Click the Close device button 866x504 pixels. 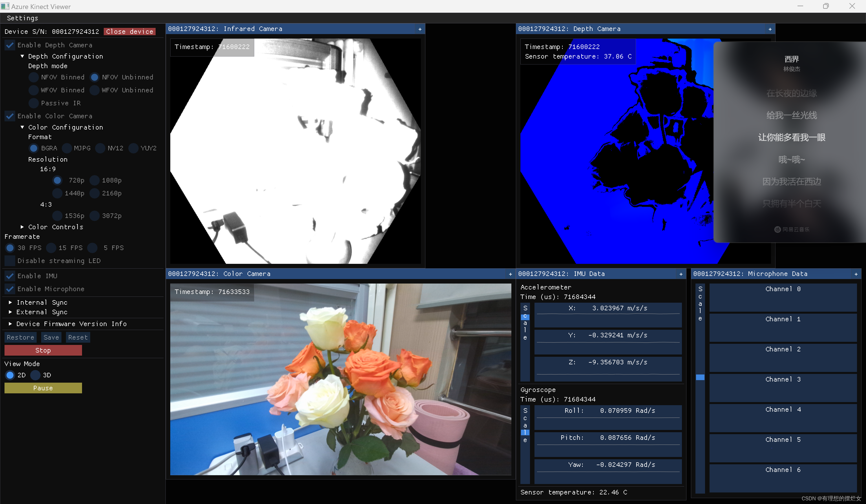(130, 31)
